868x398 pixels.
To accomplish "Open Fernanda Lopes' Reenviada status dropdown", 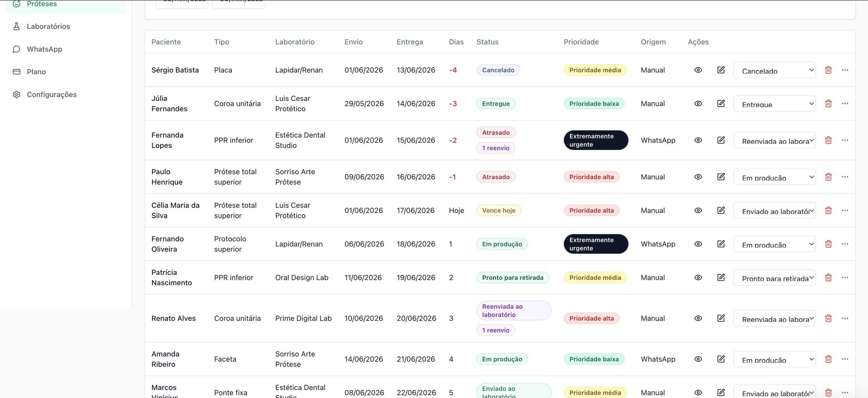I will coord(774,140).
